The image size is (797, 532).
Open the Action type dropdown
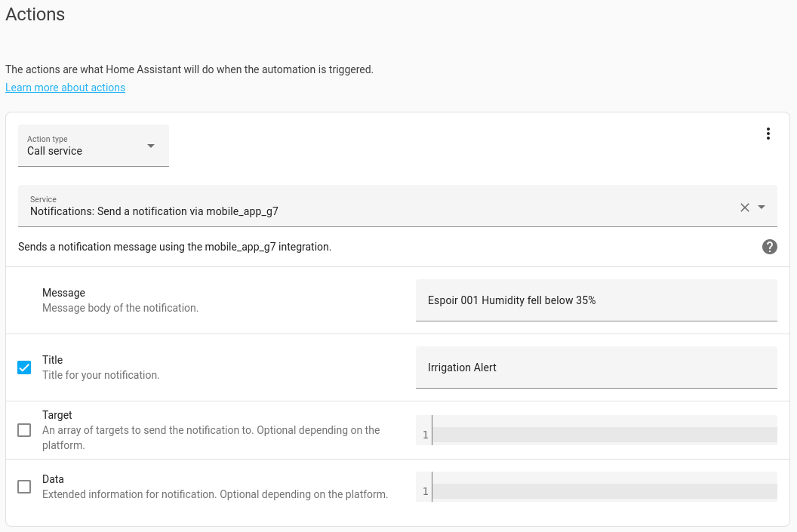[x=94, y=146]
